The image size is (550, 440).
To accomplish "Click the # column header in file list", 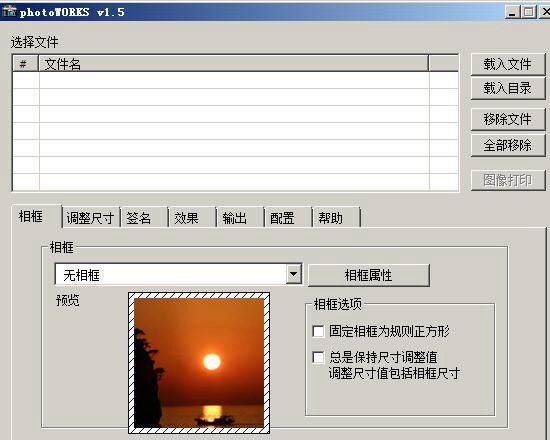I will click(26, 64).
